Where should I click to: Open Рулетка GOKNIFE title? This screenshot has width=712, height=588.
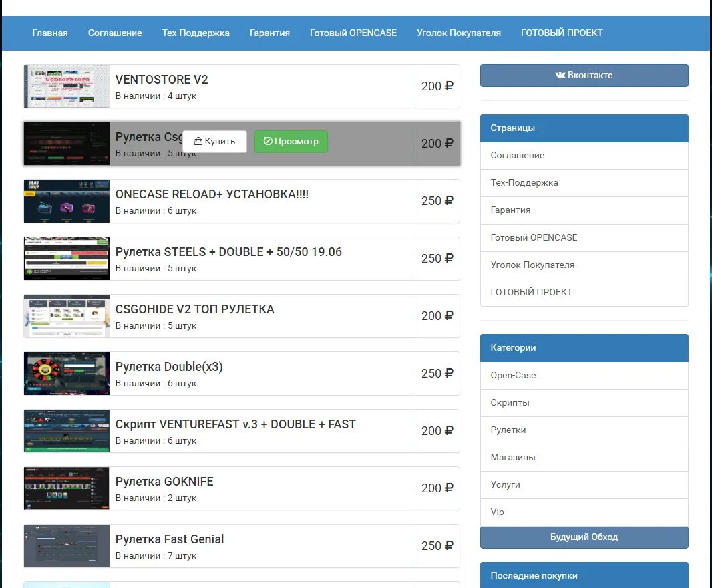(164, 482)
